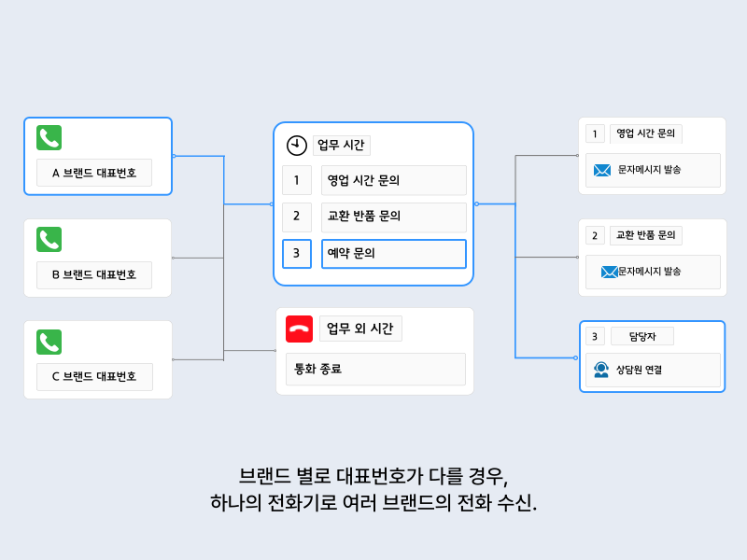Click the 업무 시간 header label
Screen dimensions: 747x560
click(341, 145)
